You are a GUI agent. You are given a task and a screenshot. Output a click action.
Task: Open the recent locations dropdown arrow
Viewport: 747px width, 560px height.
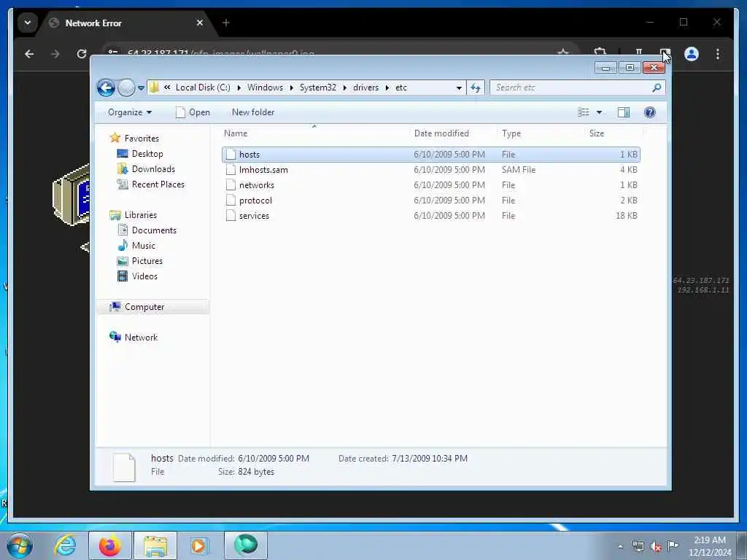pos(141,88)
